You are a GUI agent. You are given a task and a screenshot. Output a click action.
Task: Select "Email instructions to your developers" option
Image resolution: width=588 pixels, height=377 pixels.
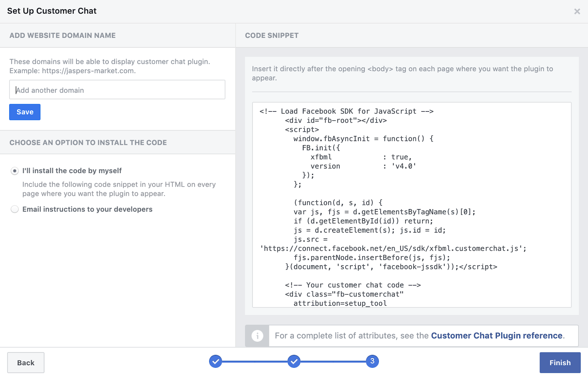(15, 209)
